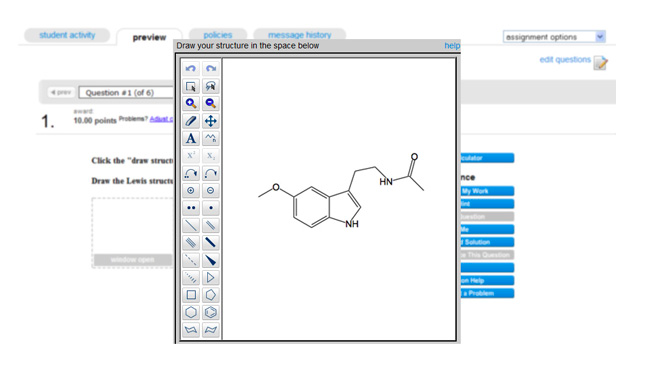Select the single bond tool
This screenshot has height=377, width=669.
(191, 225)
